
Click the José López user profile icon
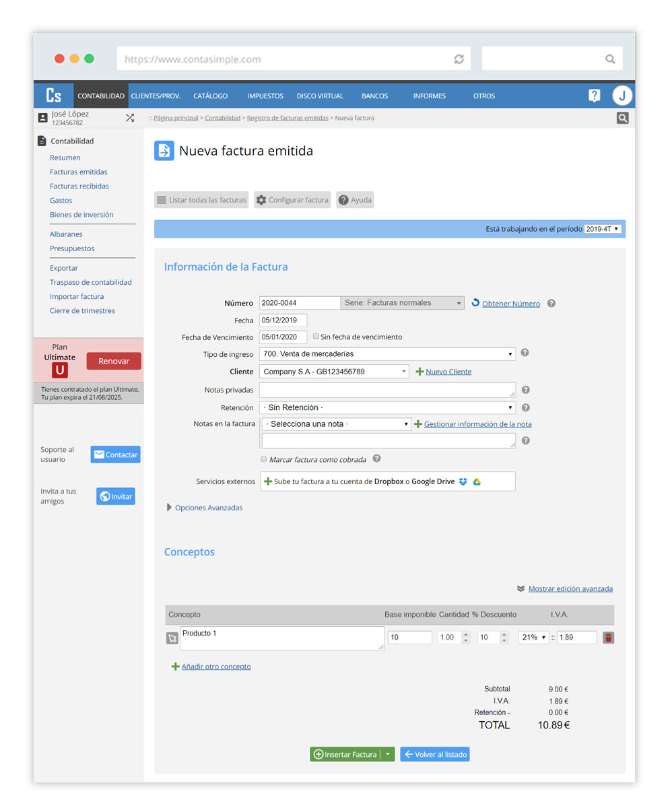point(43,118)
